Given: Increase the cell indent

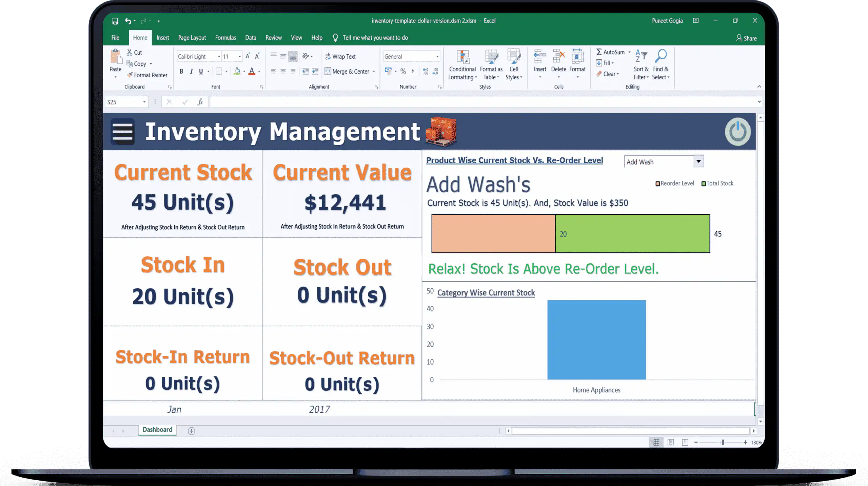Looking at the screenshot, I should (315, 71).
